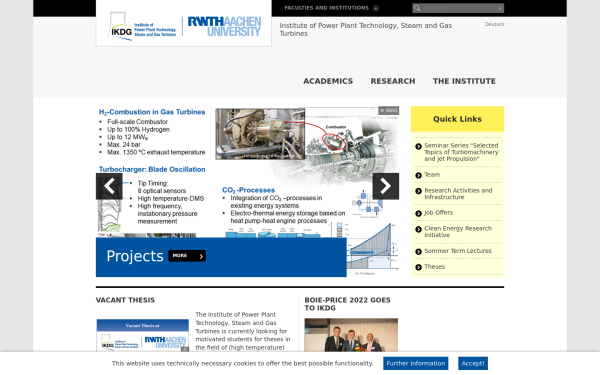This screenshot has width=600, height=375.
Task: Click the institute name header text
Action: pyautogui.click(x=365, y=29)
